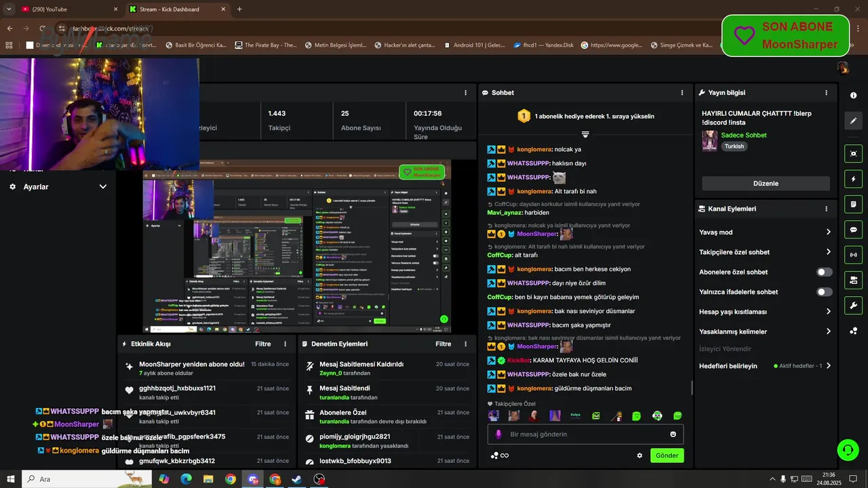
Task: Click the broadcast signal icon in right sidebar
Action: click(x=853, y=255)
